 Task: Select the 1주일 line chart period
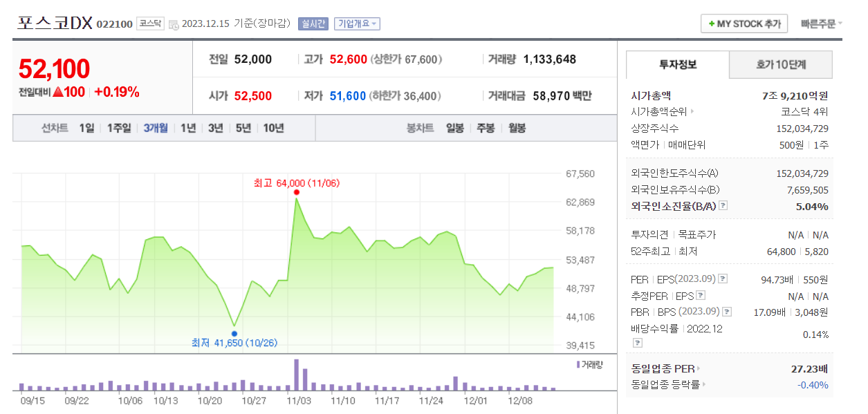click(119, 128)
